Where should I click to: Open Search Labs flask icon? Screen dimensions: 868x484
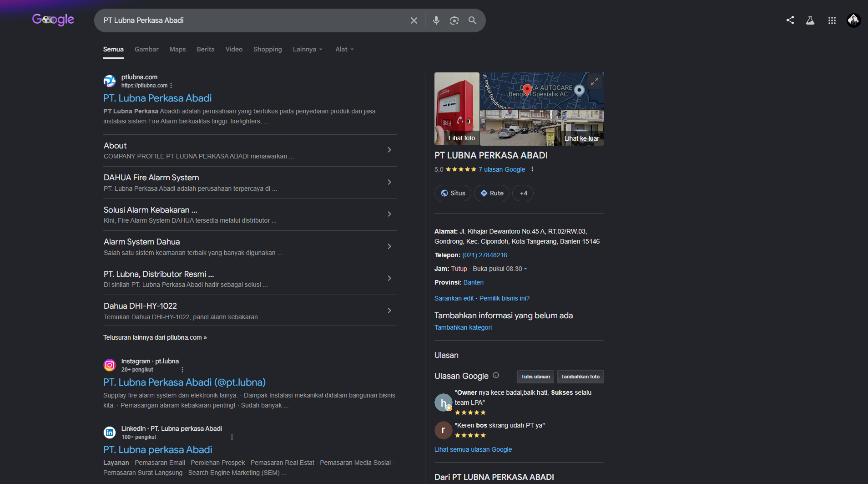810,20
